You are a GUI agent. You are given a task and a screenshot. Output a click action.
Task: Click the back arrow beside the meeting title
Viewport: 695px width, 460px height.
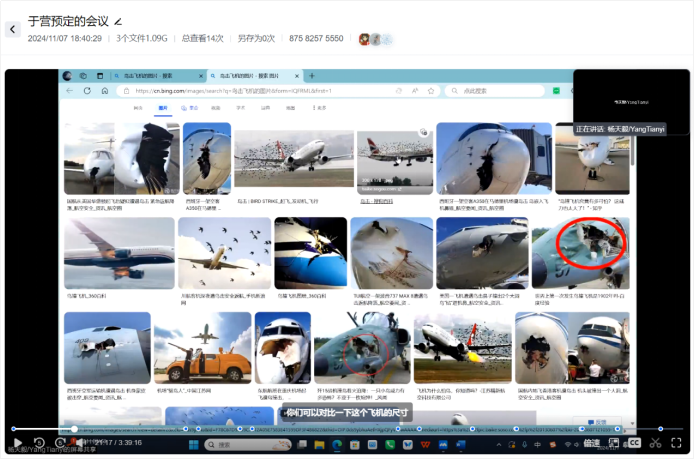click(x=13, y=29)
